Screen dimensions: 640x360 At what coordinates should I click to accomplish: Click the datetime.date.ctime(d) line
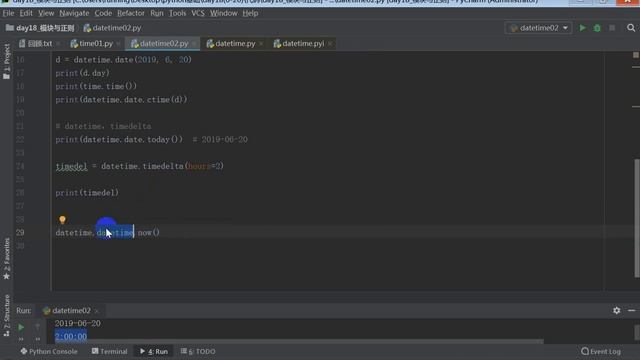pyautogui.click(x=121, y=100)
